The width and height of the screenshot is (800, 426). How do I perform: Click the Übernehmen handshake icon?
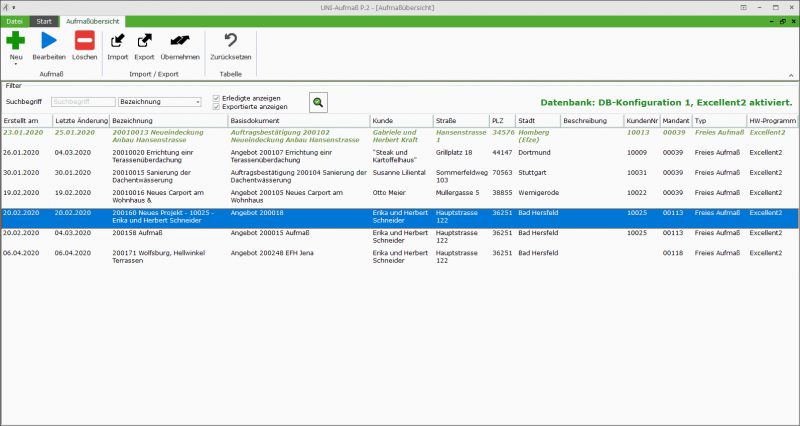tap(180, 40)
